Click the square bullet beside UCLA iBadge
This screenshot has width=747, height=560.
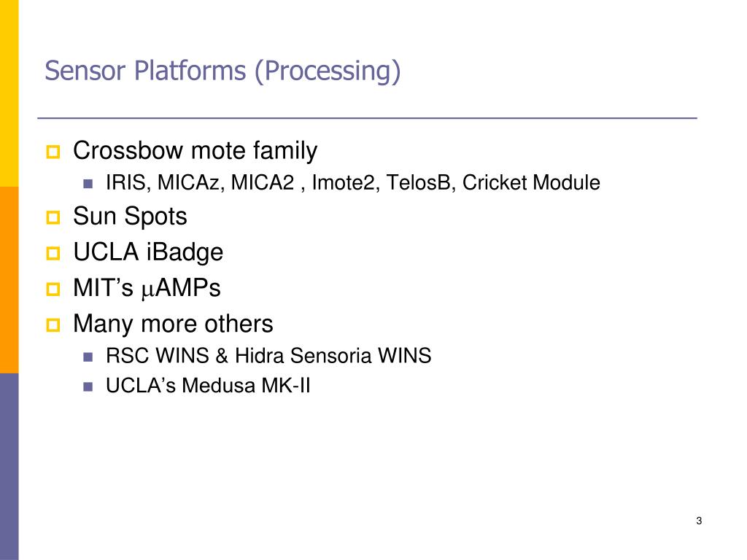pos(53,253)
